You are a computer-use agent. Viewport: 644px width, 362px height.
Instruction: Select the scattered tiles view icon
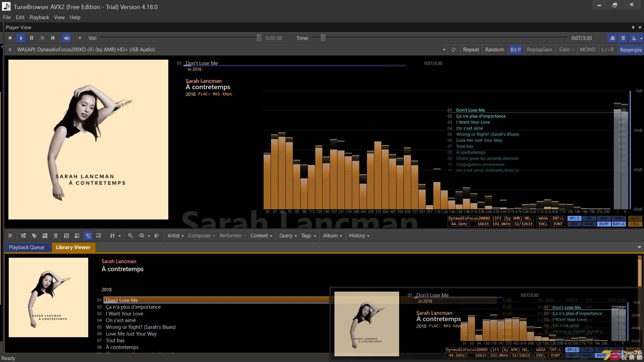[23, 236]
